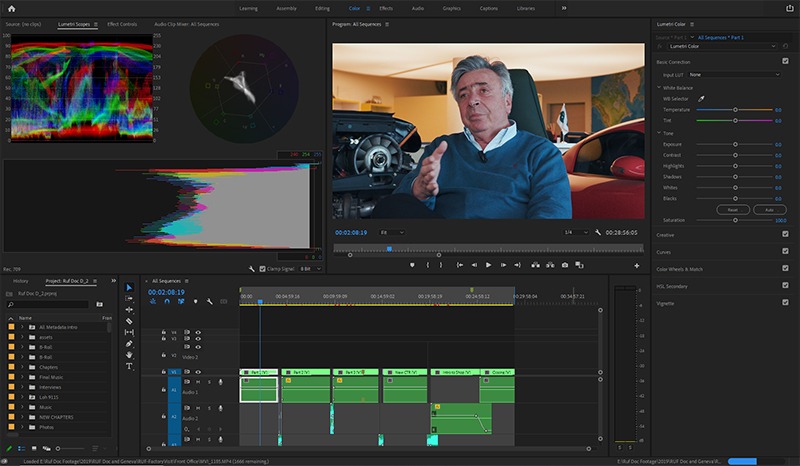Toggle HSL Secondary checkbox

pos(785,285)
